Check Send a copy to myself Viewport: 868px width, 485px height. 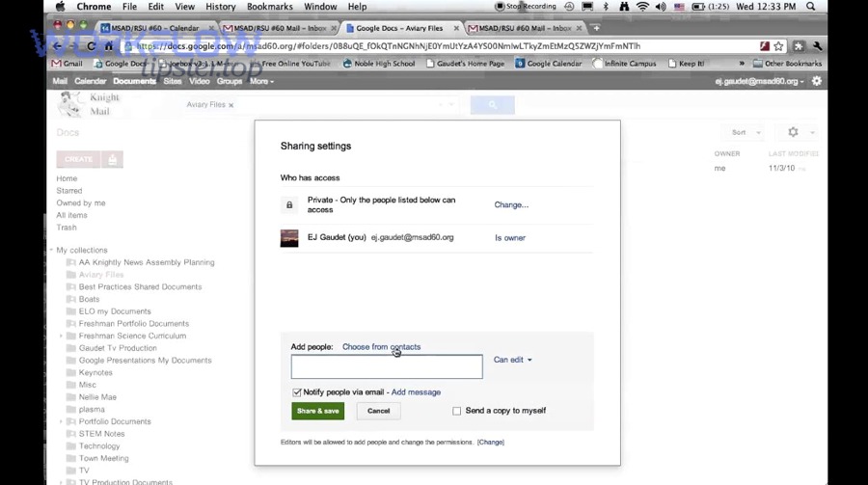(457, 411)
